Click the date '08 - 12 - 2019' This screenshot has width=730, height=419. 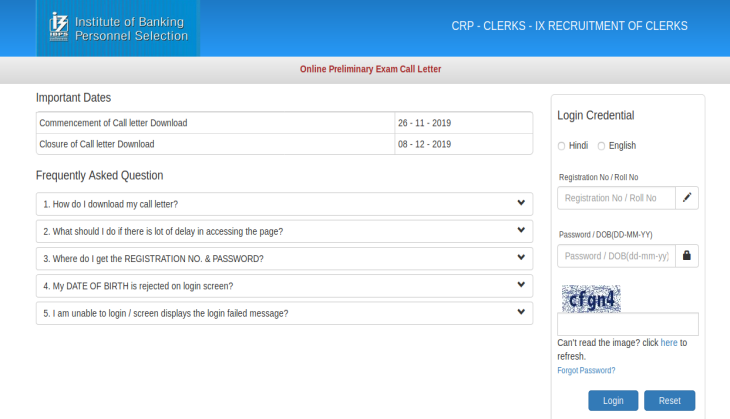click(x=424, y=144)
